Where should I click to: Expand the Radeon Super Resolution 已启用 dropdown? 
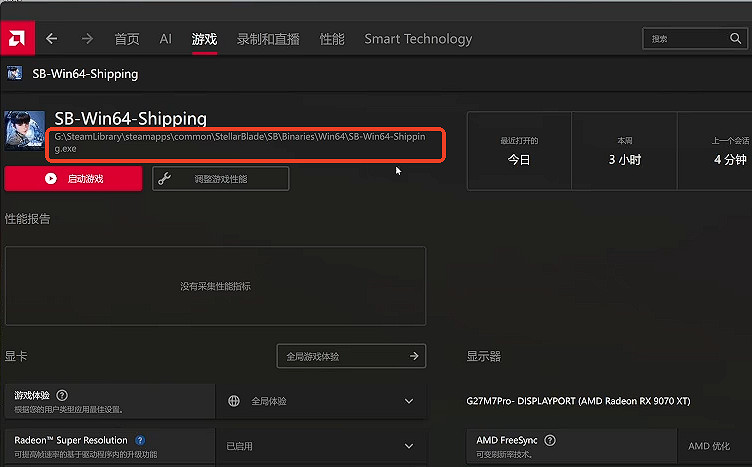pyautogui.click(x=321, y=446)
